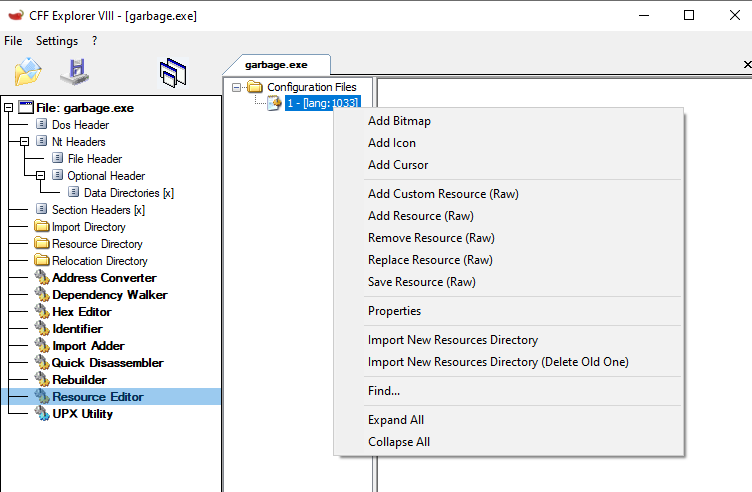Click the Address Converter tool icon
752x492 pixels.
(x=42, y=277)
